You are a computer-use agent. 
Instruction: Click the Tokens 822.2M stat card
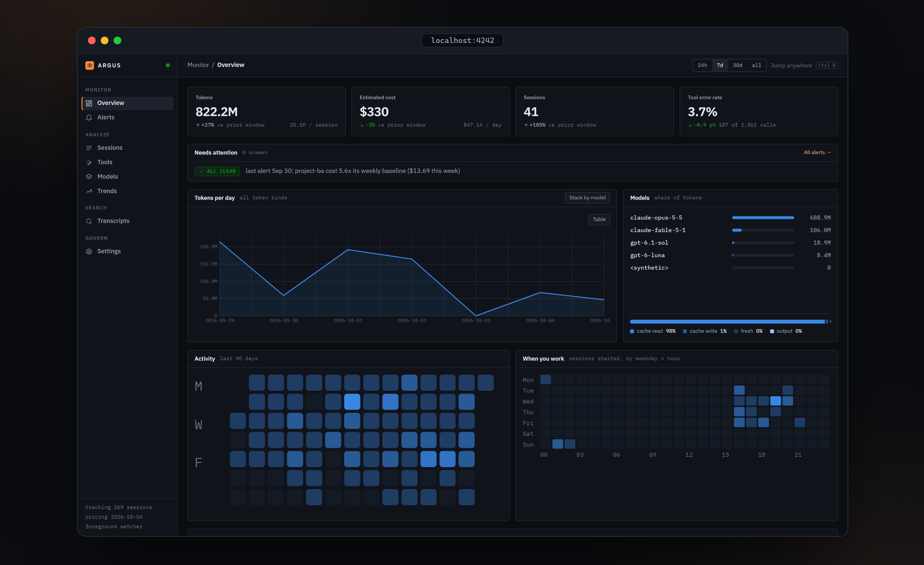[x=266, y=111]
